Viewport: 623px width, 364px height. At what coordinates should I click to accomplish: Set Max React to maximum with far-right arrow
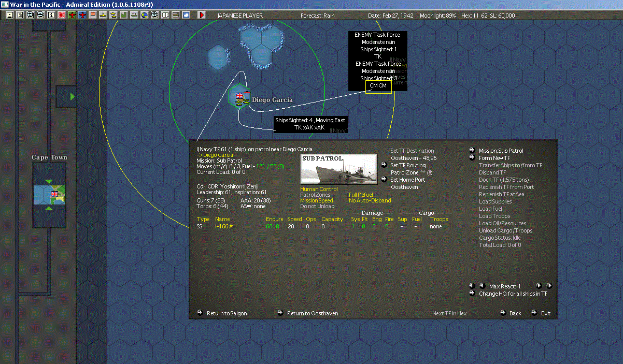[x=549, y=286]
